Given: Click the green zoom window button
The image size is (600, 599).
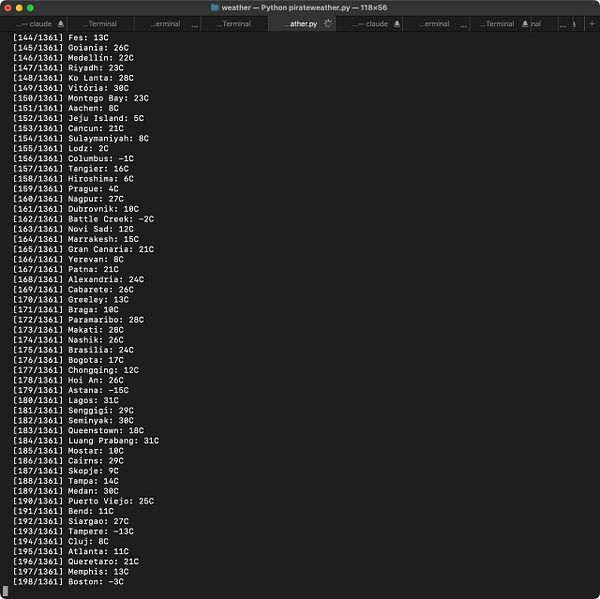Looking at the screenshot, I should tap(30, 8).
